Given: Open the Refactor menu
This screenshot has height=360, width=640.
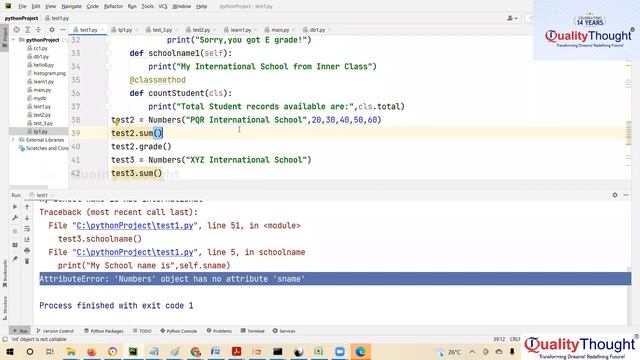Looking at the screenshot, I should click(x=113, y=7).
